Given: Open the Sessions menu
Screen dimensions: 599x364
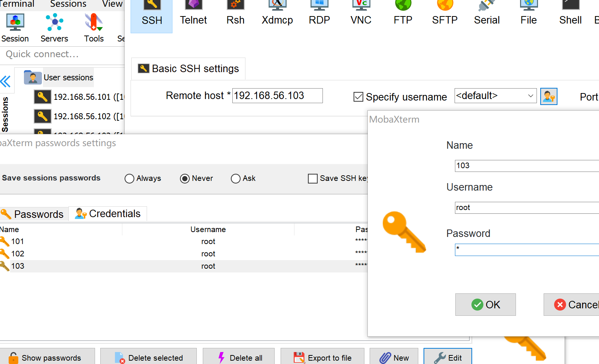Looking at the screenshot, I should [68, 4].
